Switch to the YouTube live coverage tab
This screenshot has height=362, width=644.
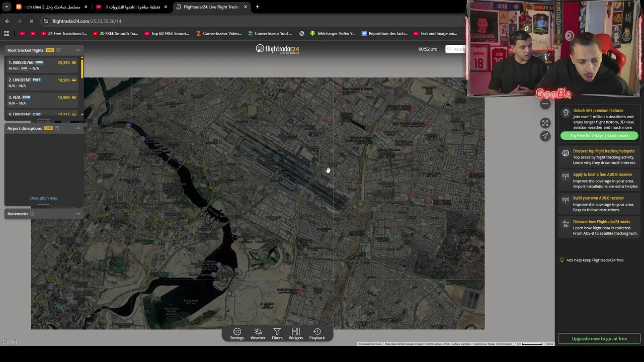[132, 7]
